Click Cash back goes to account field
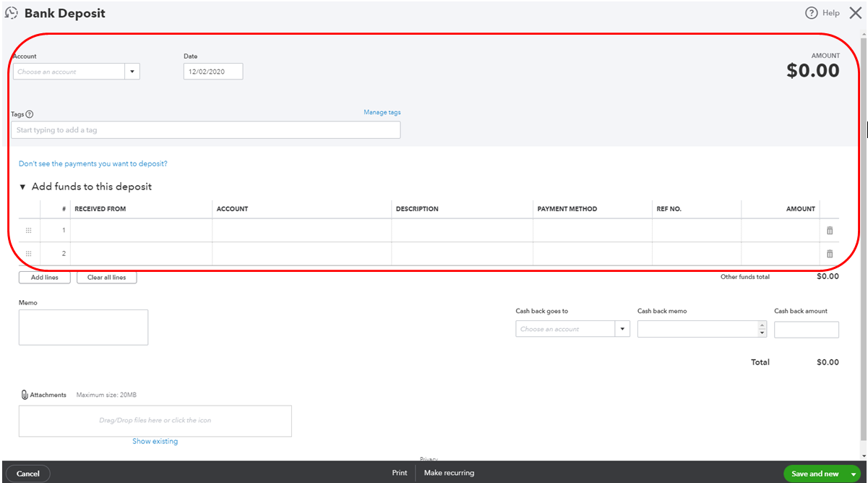Image resolution: width=868 pixels, height=483 pixels. (565, 329)
